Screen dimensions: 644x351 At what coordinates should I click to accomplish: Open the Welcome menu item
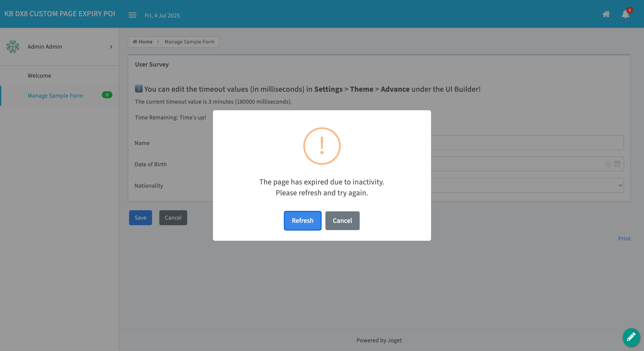[x=39, y=76]
